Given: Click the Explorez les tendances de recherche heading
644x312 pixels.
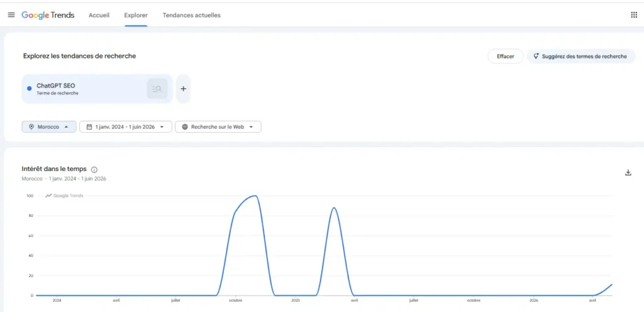Looking at the screenshot, I should click(x=80, y=56).
